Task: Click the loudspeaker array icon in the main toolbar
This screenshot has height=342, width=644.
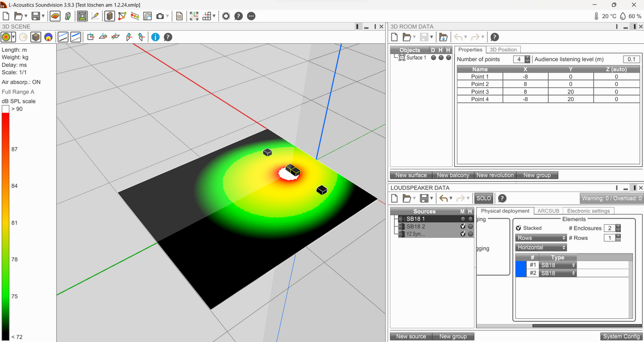Action: (68, 16)
